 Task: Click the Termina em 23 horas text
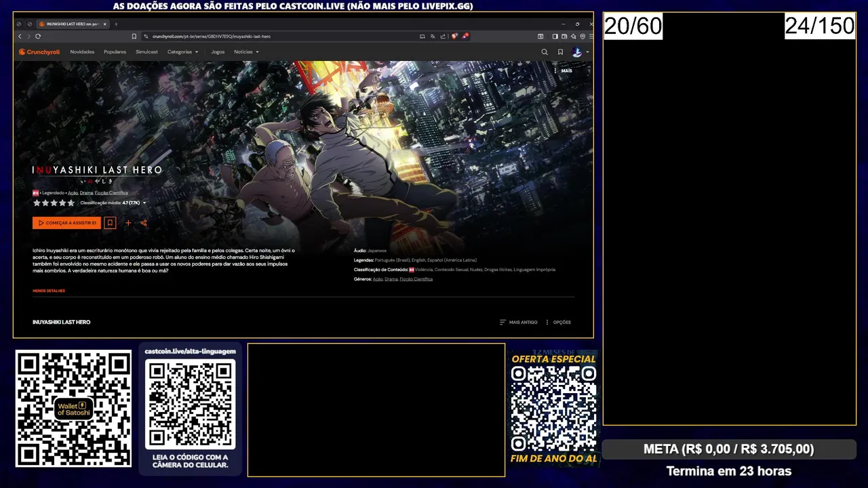(x=729, y=471)
